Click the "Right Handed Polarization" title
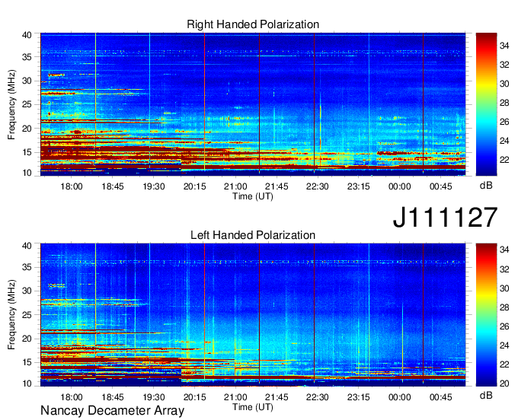Viewport: 518px width, 420px height. click(253, 24)
